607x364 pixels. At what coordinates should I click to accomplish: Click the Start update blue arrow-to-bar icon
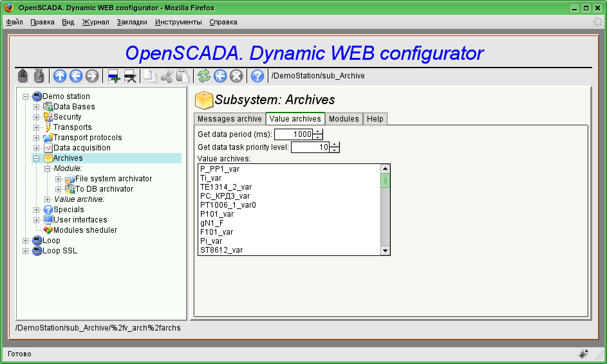(x=220, y=76)
